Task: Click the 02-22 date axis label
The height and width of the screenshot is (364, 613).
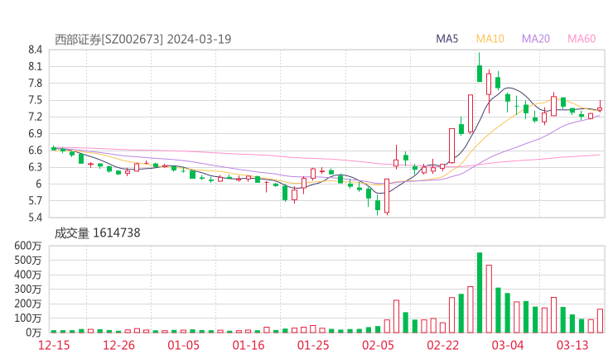Action: click(x=442, y=345)
